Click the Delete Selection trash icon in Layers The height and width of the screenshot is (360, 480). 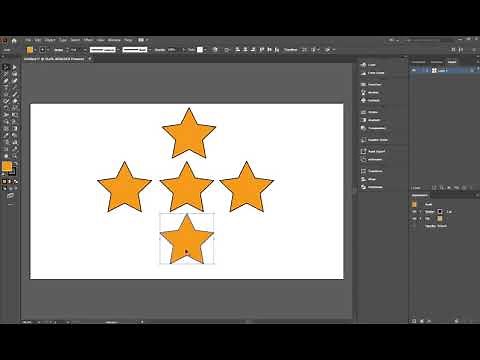coord(471,188)
